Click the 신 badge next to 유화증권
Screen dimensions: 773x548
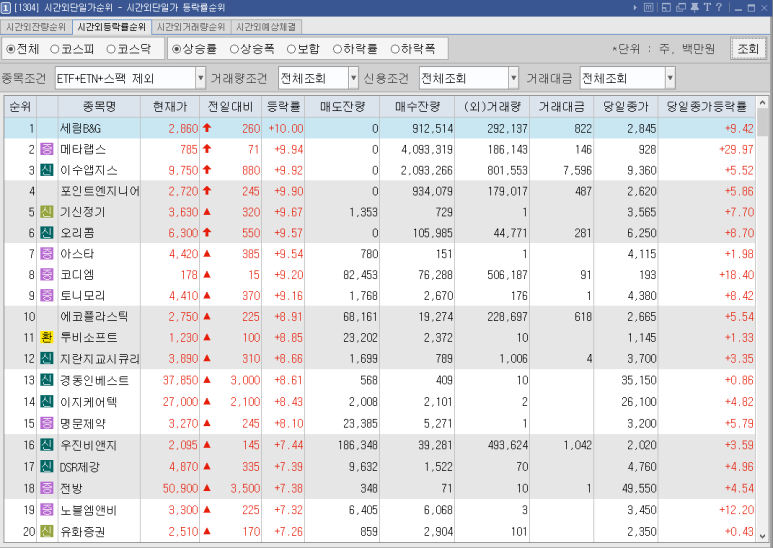(47, 532)
